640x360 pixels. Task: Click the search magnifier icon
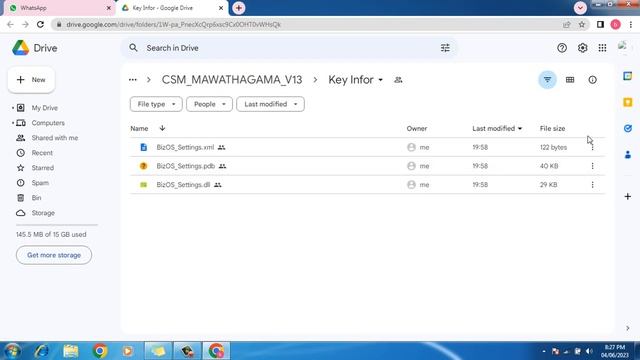coord(133,48)
